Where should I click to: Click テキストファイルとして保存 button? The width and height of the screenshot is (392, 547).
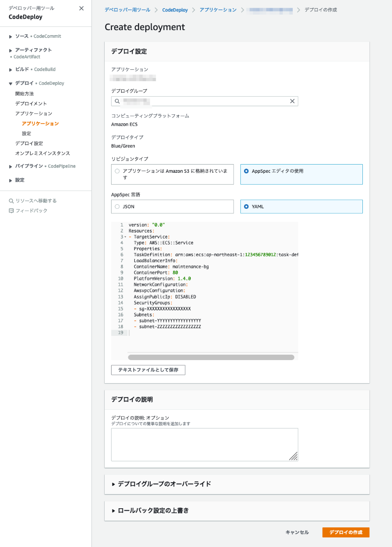tap(148, 370)
